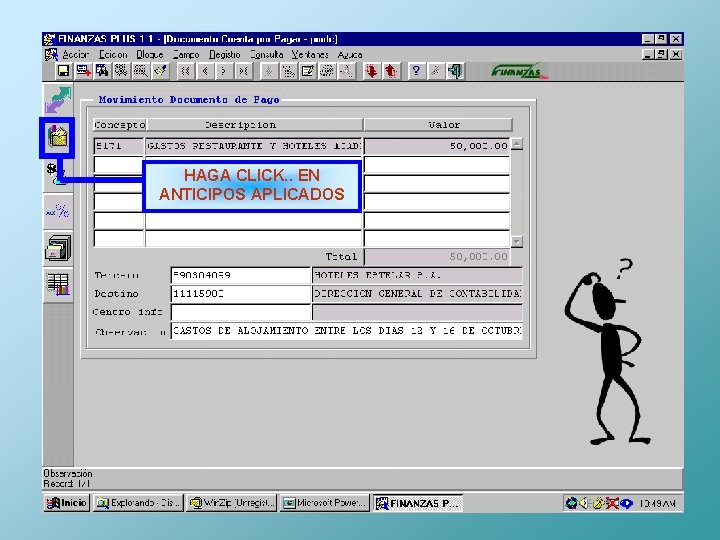Click the binoculars search toolbar icon

[102, 71]
